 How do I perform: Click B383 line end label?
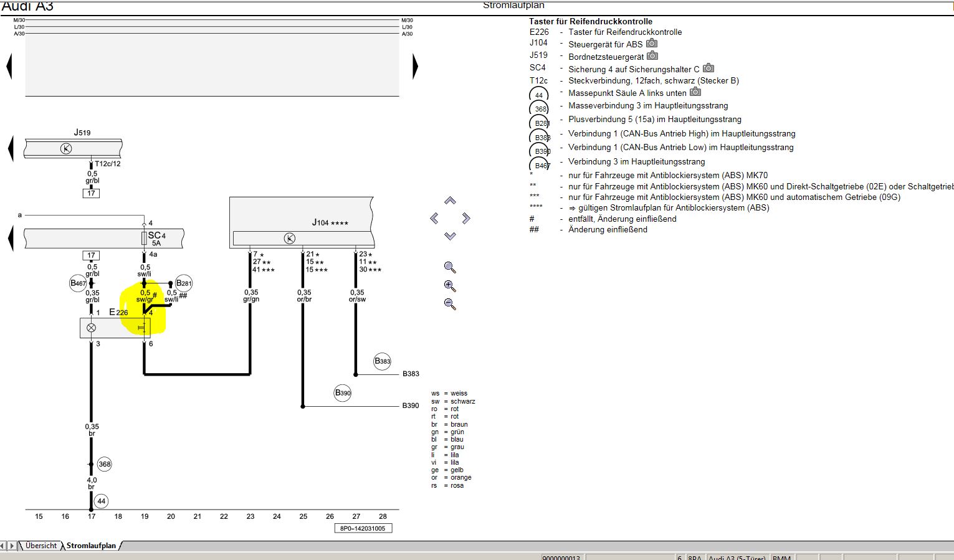pos(411,374)
